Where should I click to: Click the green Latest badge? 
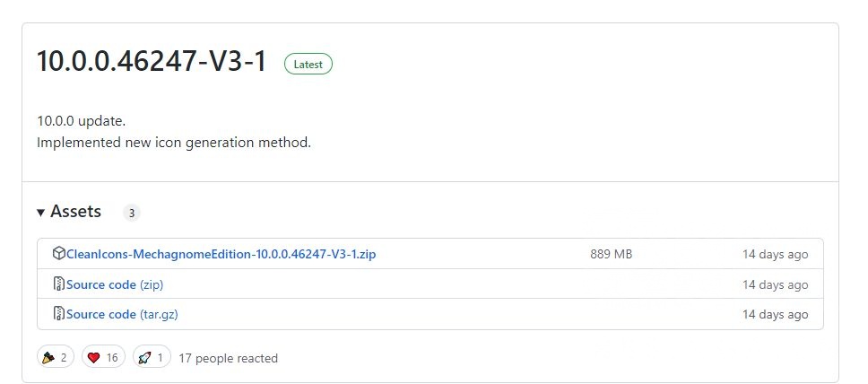pyautogui.click(x=308, y=65)
